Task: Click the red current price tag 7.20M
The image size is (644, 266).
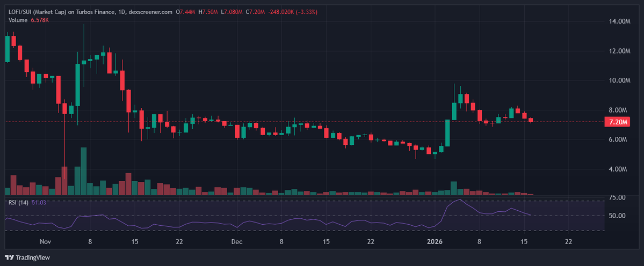Action: (x=617, y=122)
